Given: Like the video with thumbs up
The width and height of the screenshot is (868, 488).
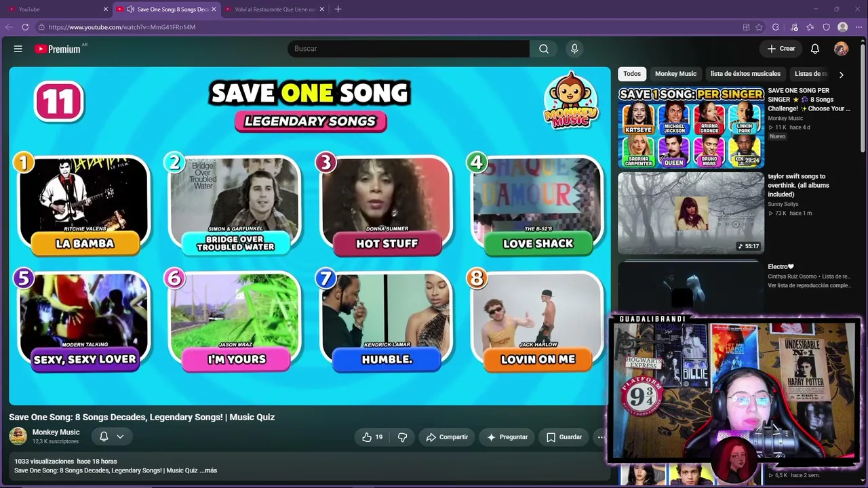Looking at the screenshot, I should [x=373, y=437].
